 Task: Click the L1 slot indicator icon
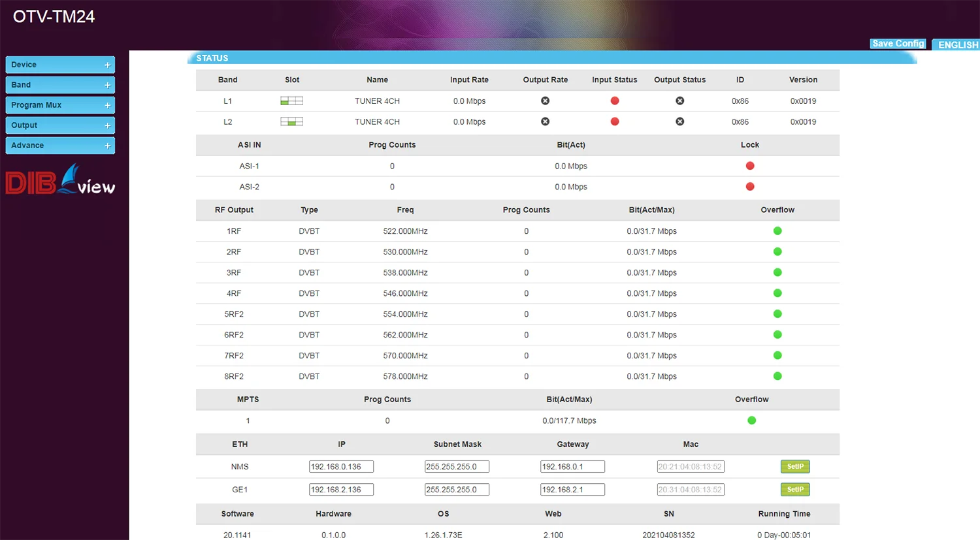click(x=291, y=101)
